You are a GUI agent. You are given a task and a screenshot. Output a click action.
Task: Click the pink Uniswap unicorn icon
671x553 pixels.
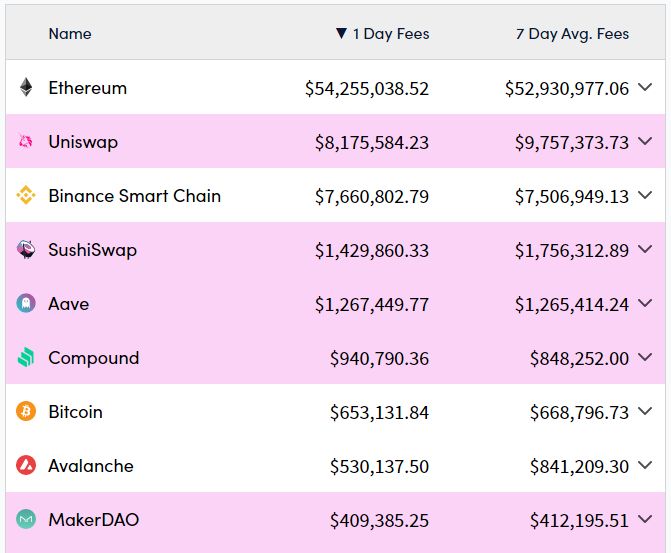26,142
